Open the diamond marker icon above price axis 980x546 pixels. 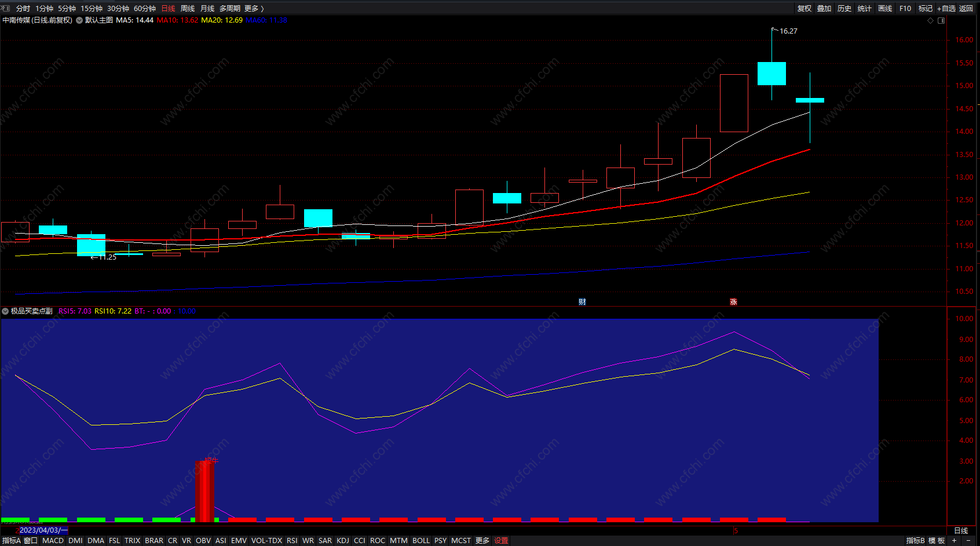[931, 20]
